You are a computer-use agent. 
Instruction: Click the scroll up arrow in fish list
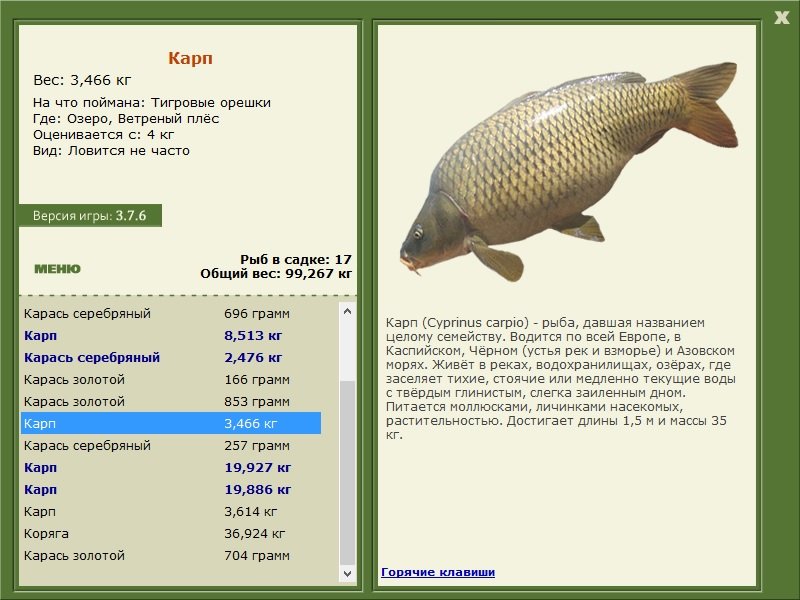coord(347,312)
